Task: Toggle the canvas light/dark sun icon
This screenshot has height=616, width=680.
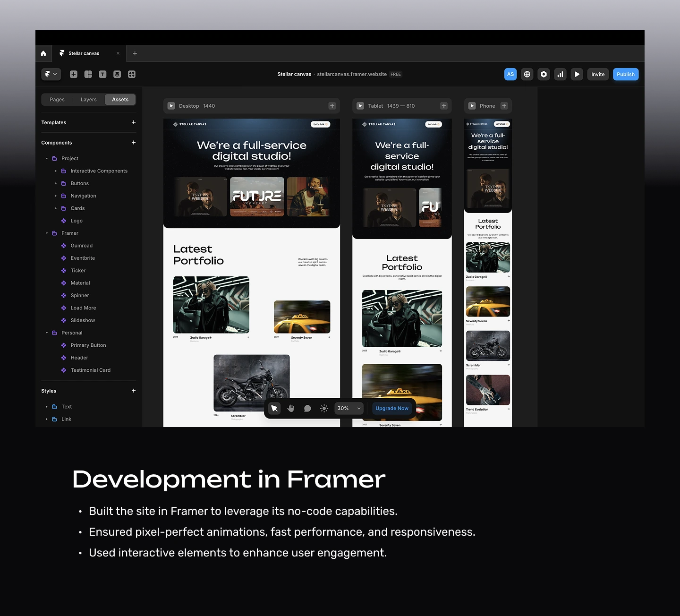Action: click(324, 408)
